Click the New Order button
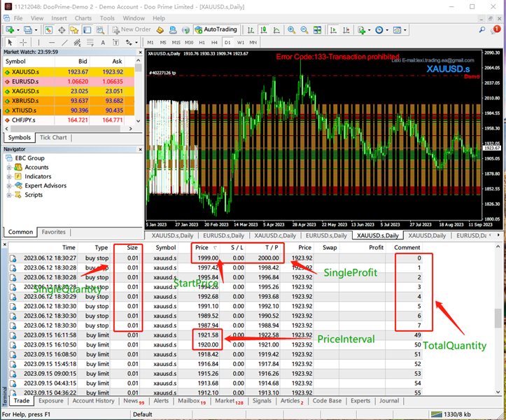The width and height of the screenshot is (506, 420). click(x=132, y=29)
